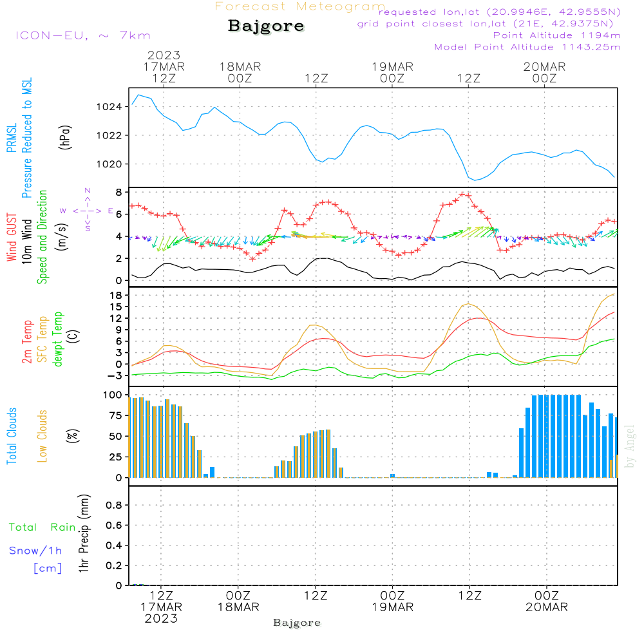The image size is (644, 644).
Task: Click the '2' value on wind axis
Action: pos(118,259)
